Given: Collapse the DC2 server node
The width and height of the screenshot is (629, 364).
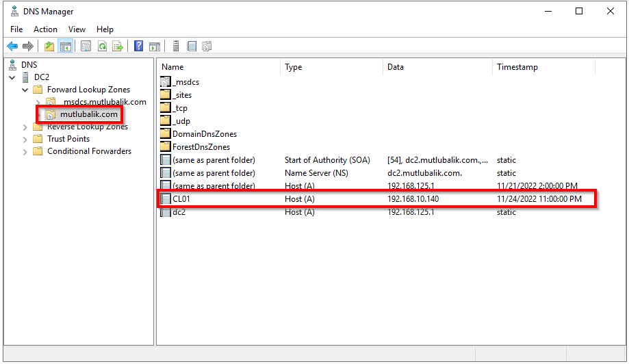Looking at the screenshot, I should 12,77.
